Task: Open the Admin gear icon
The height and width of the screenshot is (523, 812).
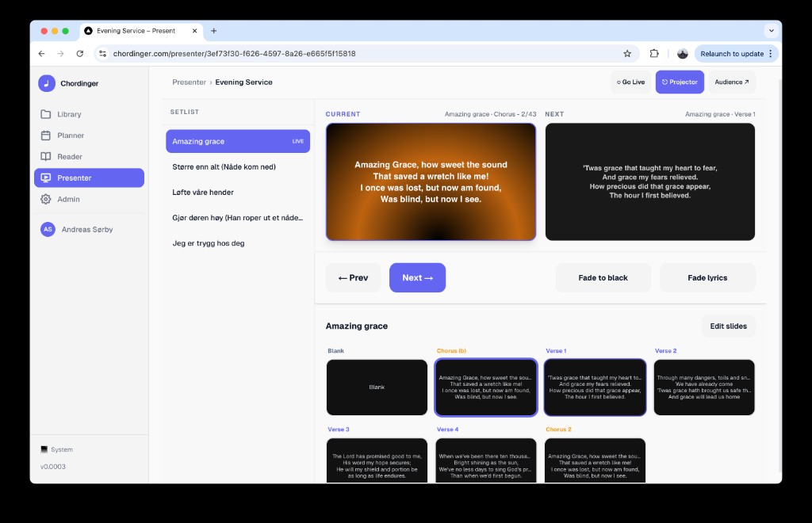Action: coord(46,199)
